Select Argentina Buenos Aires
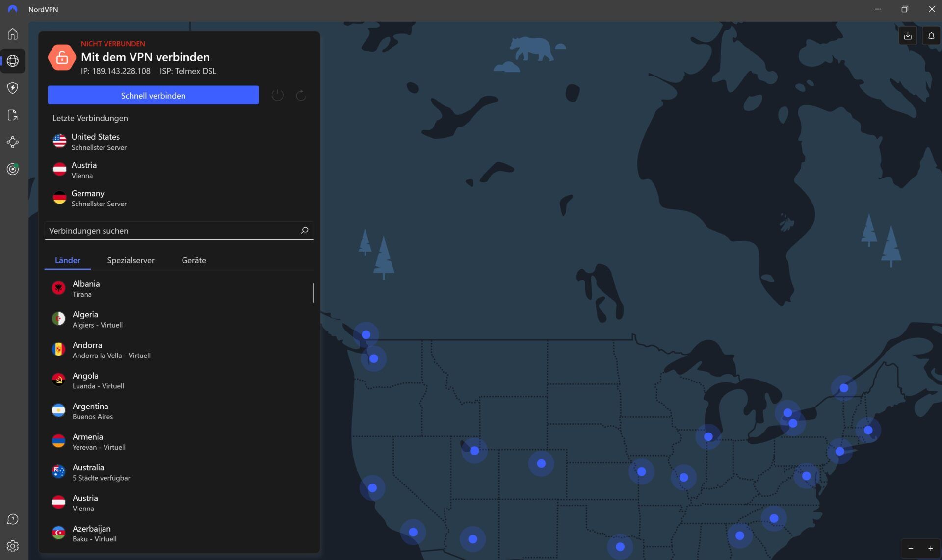Image resolution: width=942 pixels, height=560 pixels. (179, 410)
